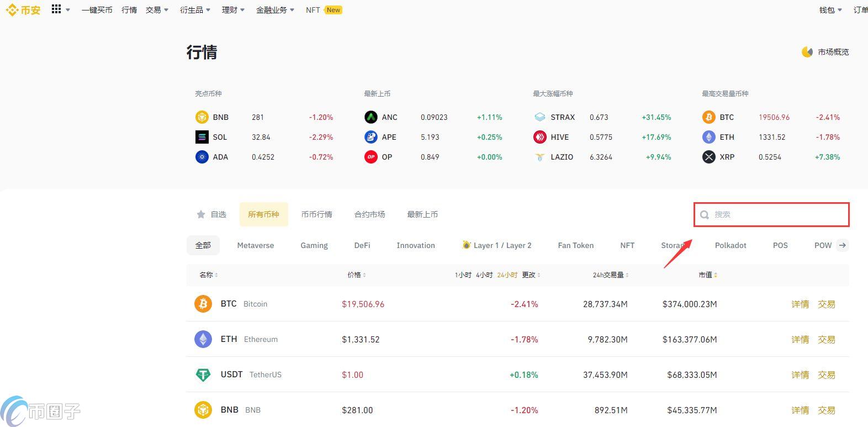The height and width of the screenshot is (427, 868).
Task: Click BTC icon in top volume list
Action: (x=709, y=117)
